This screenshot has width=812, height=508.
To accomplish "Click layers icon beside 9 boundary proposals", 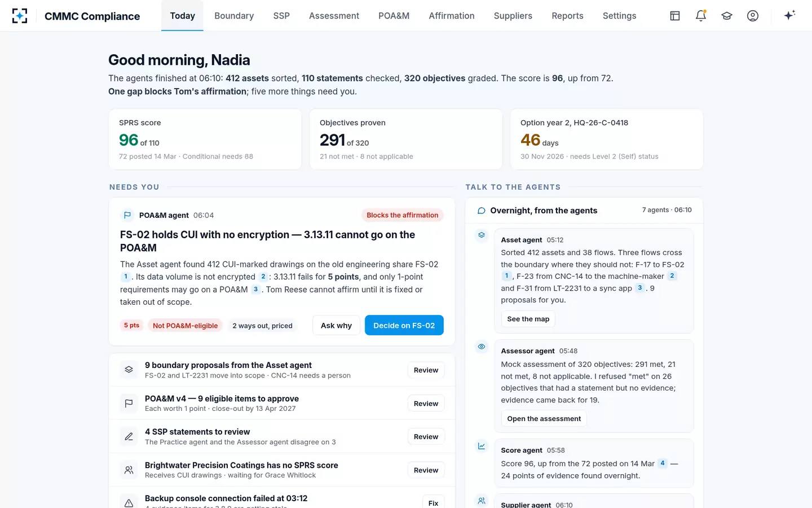I will (129, 370).
